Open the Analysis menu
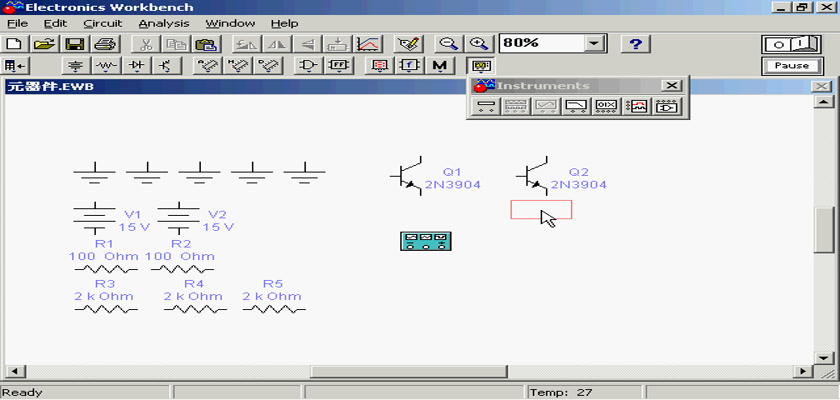 pos(163,22)
